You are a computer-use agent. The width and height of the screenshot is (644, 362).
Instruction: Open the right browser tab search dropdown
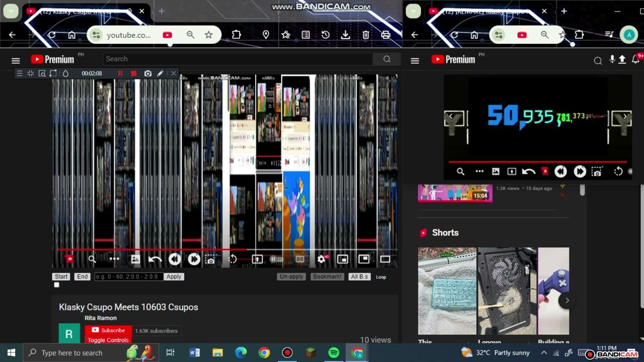tap(413, 11)
